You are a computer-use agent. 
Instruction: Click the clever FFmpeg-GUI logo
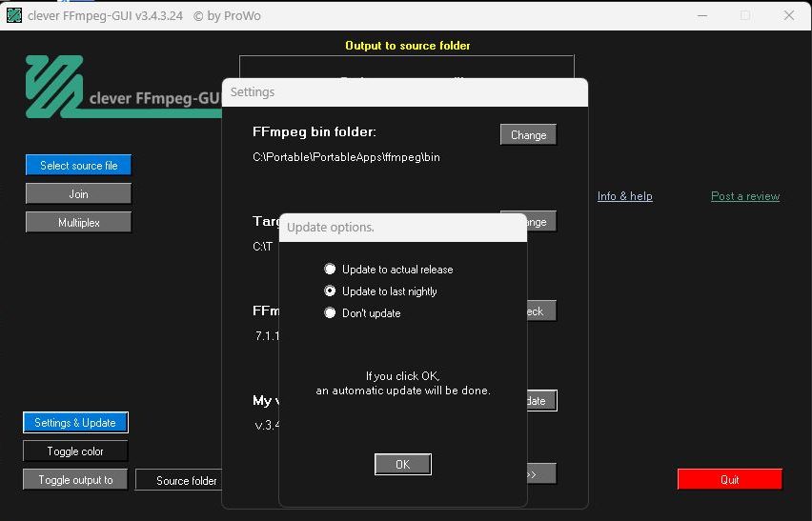(x=123, y=87)
